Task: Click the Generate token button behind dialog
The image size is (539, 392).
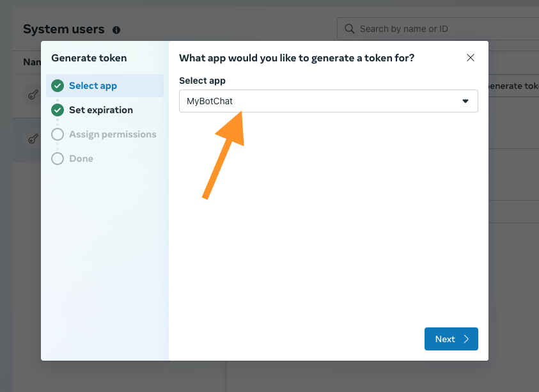Action: pyautogui.click(x=513, y=86)
